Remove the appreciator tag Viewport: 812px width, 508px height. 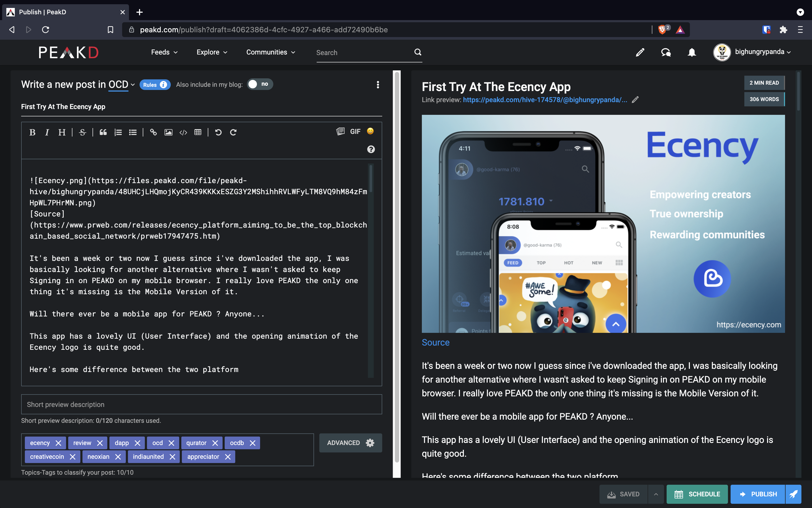tap(228, 457)
